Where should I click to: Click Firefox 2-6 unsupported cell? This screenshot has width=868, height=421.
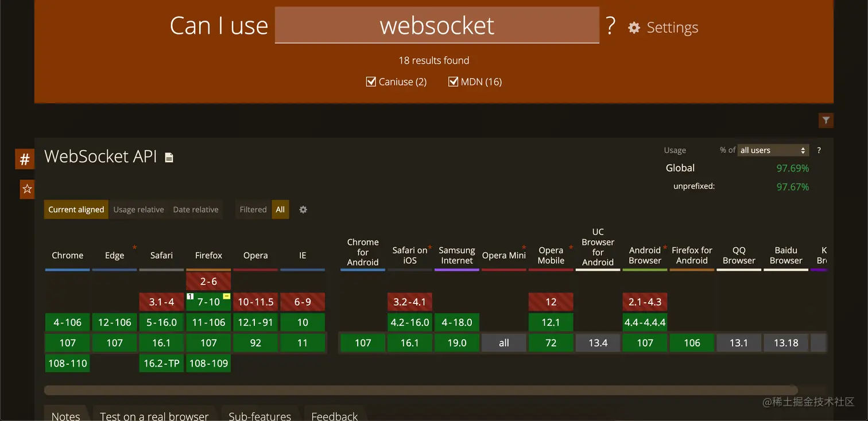[208, 282]
